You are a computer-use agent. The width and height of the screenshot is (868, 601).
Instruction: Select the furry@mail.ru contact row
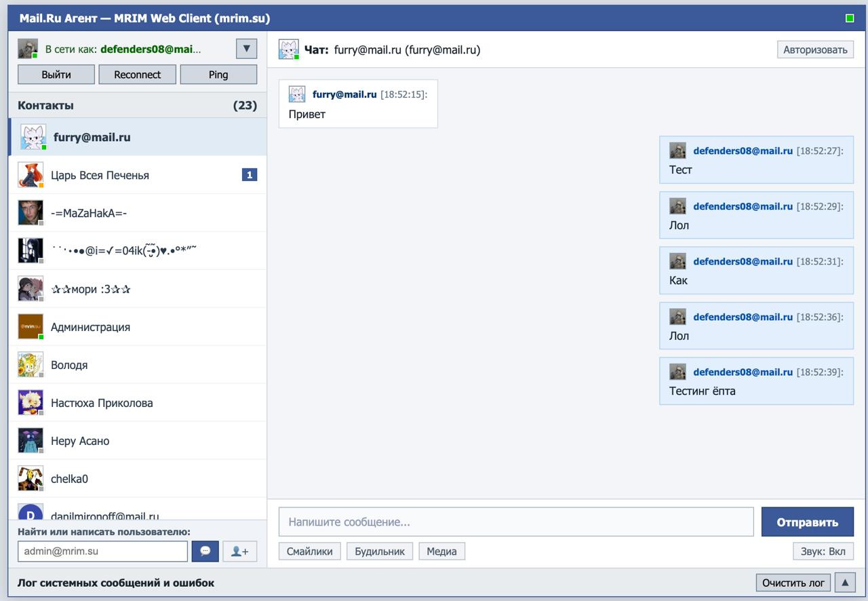138,137
